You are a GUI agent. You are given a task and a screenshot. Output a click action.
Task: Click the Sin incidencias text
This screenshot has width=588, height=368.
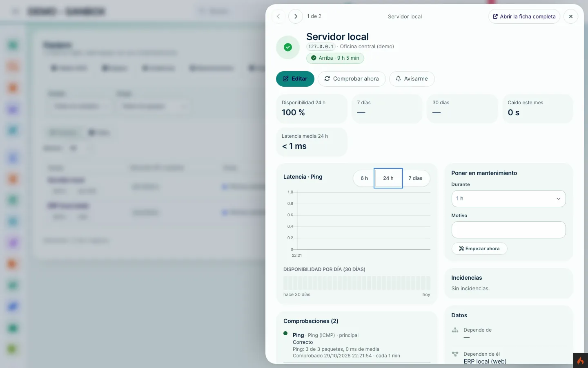470,289
